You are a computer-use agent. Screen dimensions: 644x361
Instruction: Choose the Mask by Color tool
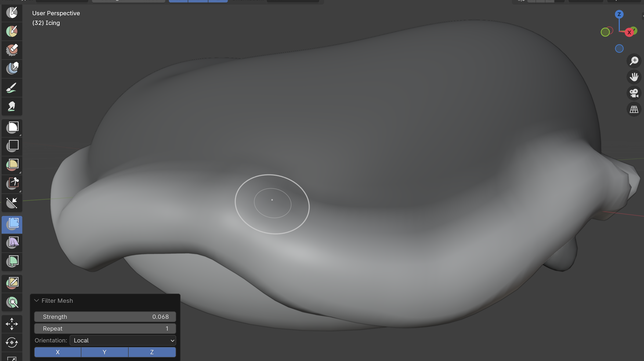pos(12,302)
